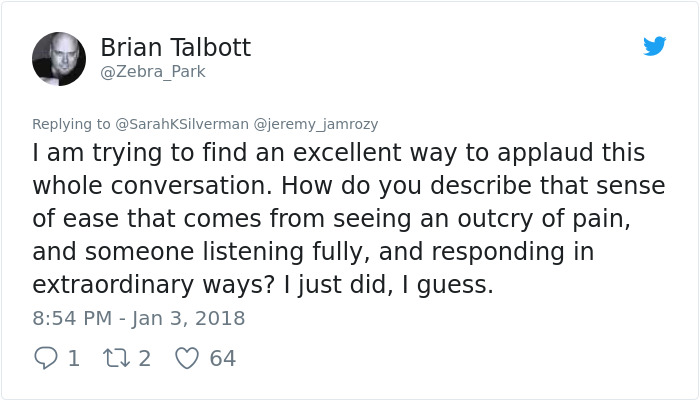The width and height of the screenshot is (700, 401).
Task: Select the Jan 3, 2018 date text
Action: (x=190, y=319)
